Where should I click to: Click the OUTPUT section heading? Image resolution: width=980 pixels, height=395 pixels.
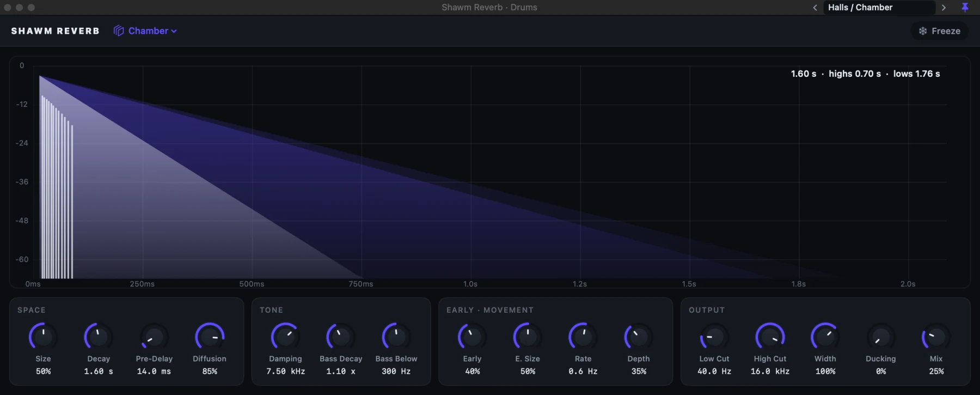coord(707,310)
